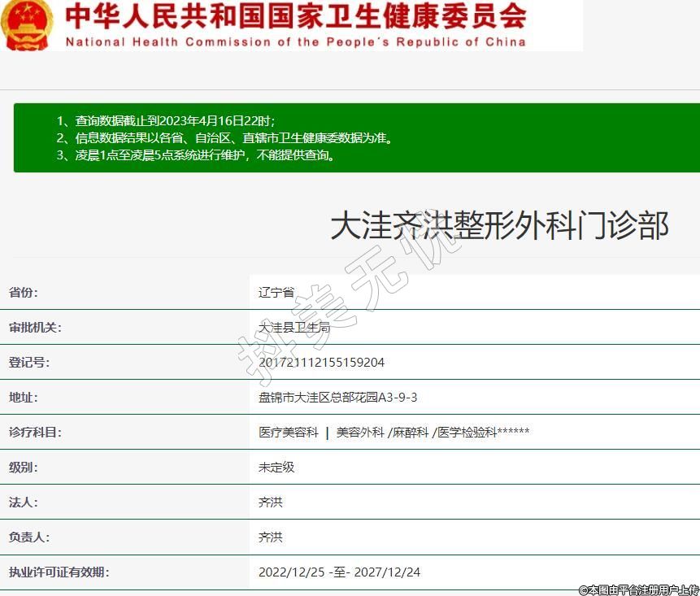Select the notice line about 凌晨 system maintenance
700x596 pixels.
pos(196,154)
